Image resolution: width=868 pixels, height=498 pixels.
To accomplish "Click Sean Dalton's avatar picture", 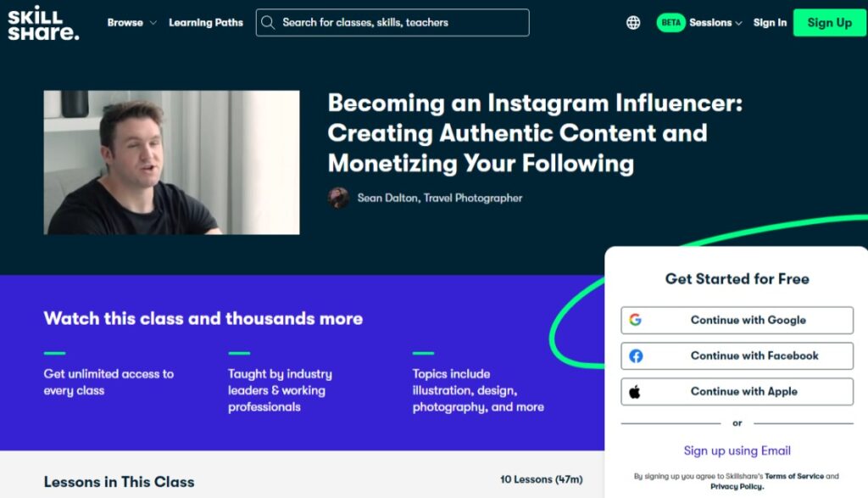I will click(338, 198).
